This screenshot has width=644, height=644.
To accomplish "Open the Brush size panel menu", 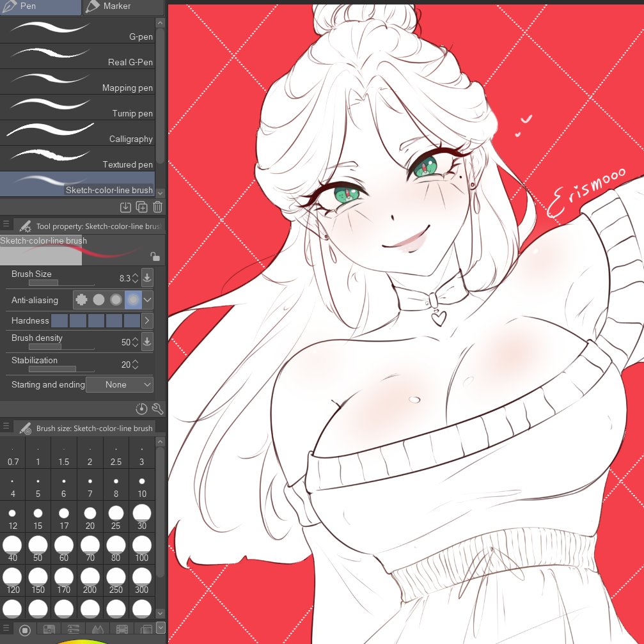I will [6, 427].
